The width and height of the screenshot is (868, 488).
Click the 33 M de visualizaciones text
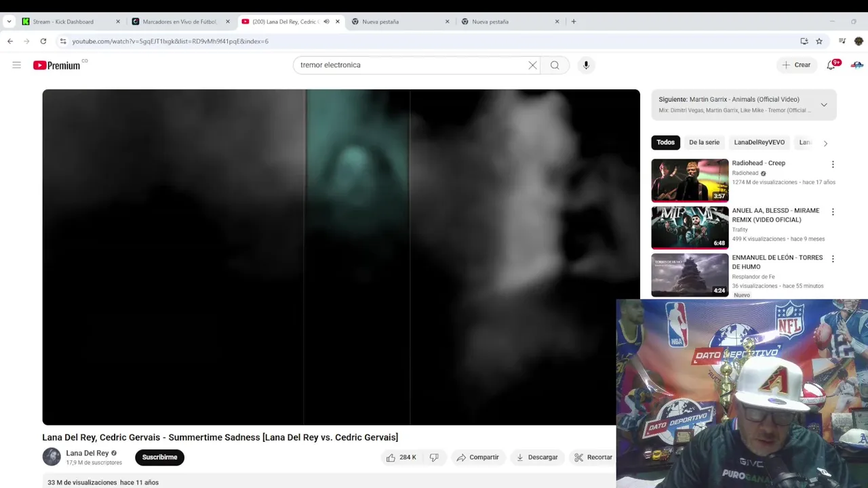[82, 483]
